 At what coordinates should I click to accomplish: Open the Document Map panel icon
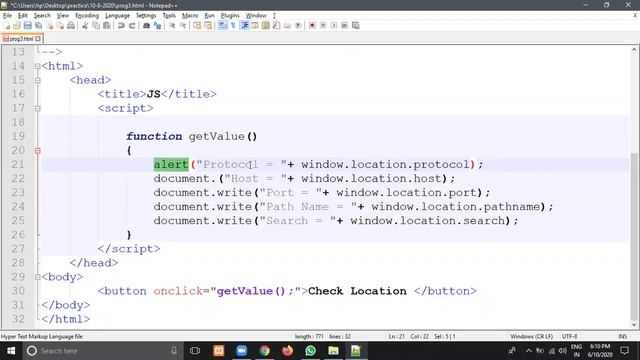[266, 25]
